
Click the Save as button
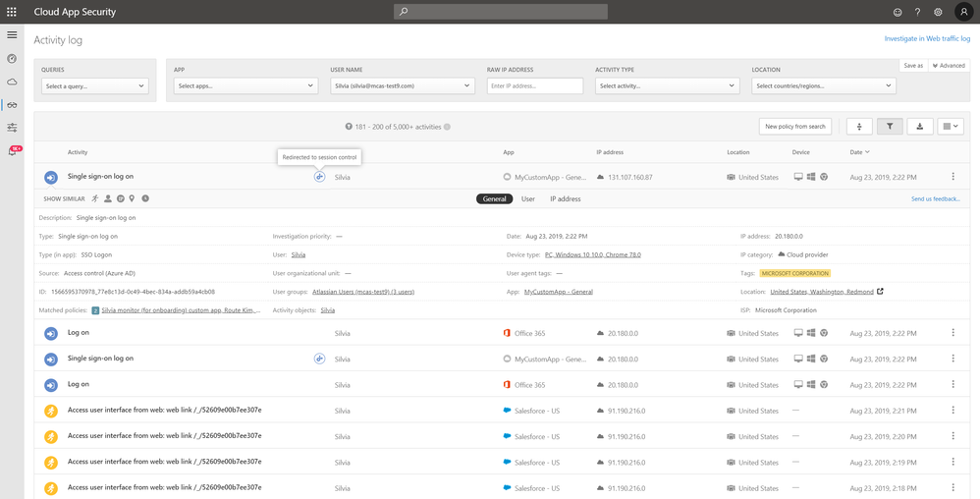[x=913, y=65]
